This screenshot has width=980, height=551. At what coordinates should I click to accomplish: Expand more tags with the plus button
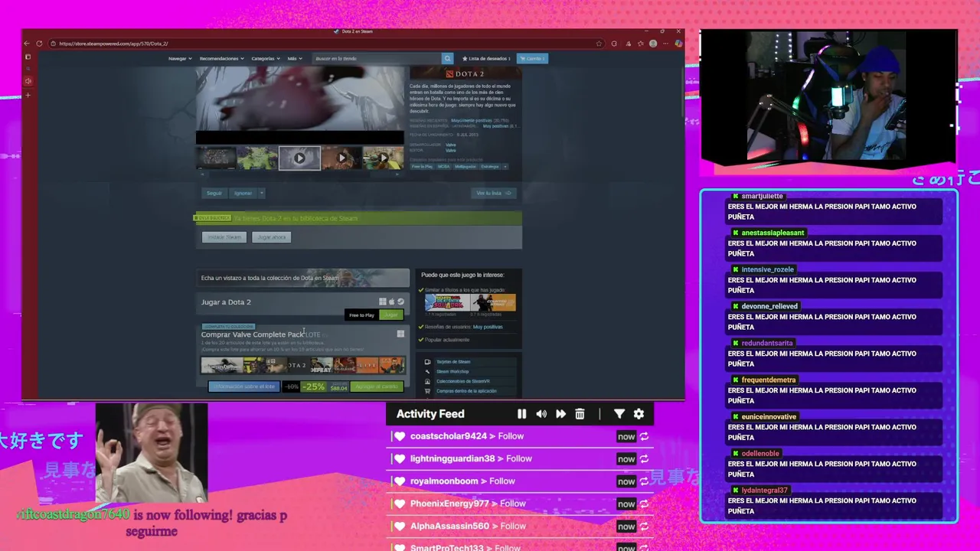pos(505,166)
